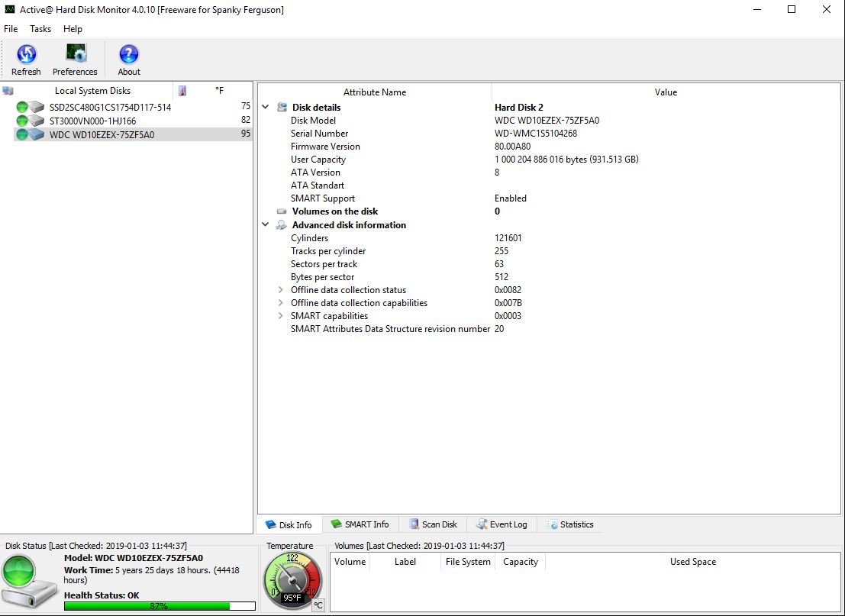Image resolution: width=845 pixels, height=616 pixels.
Task: Collapse the Advanced disk information section
Action: click(x=266, y=225)
